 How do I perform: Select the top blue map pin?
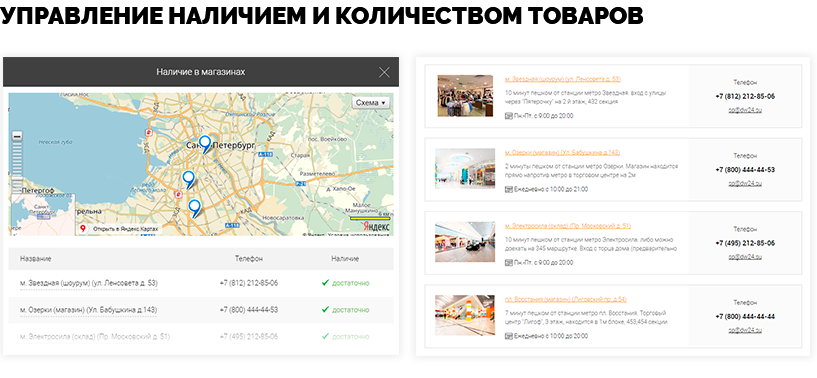205,144
